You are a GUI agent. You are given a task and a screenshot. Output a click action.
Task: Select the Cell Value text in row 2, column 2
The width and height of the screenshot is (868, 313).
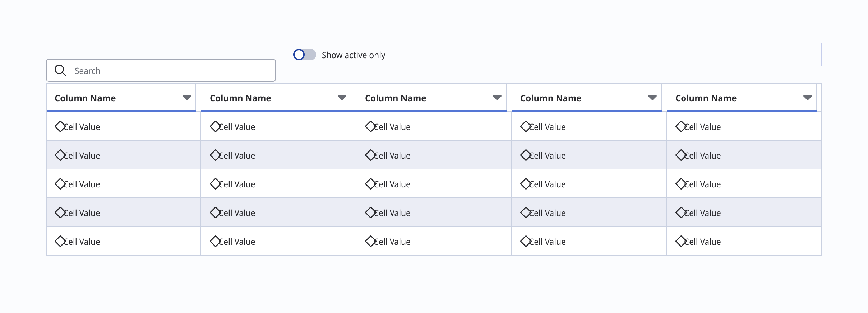tap(237, 155)
